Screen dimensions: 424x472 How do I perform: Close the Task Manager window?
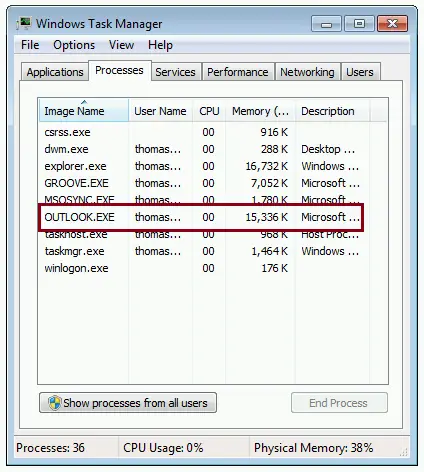click(392, 24)
